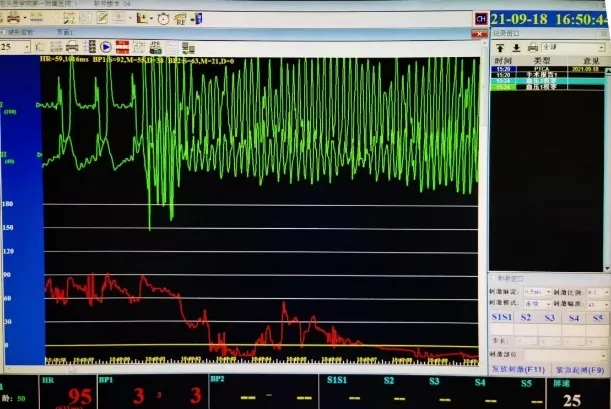Click the printer icon in record window
This screenshot has width=611, height=409.
(533, 46)
